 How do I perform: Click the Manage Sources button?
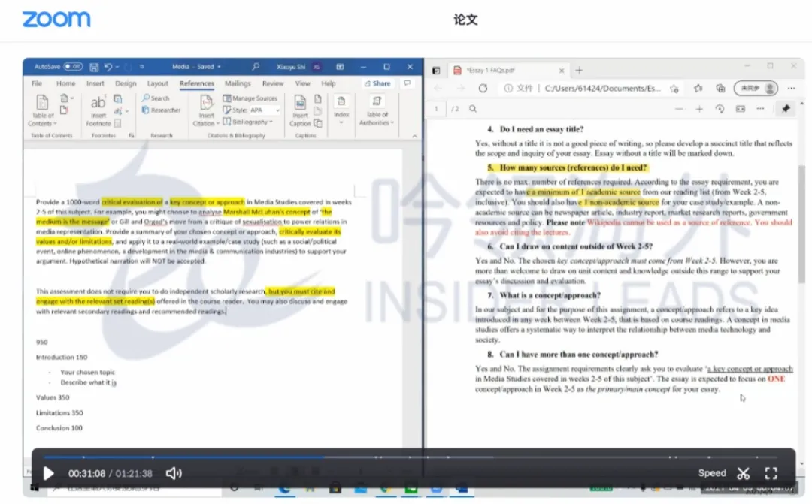250,98
